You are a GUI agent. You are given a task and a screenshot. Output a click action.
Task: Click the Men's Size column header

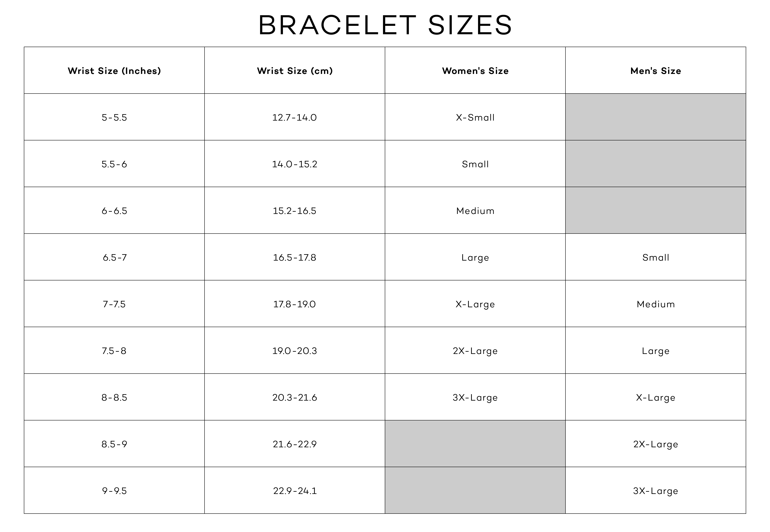(656, 71)
